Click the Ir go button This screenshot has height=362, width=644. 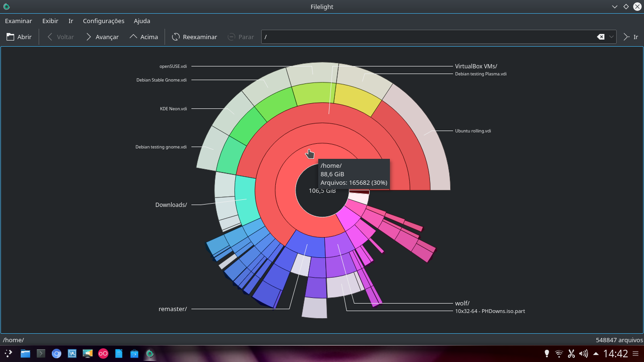click(630, 37)
